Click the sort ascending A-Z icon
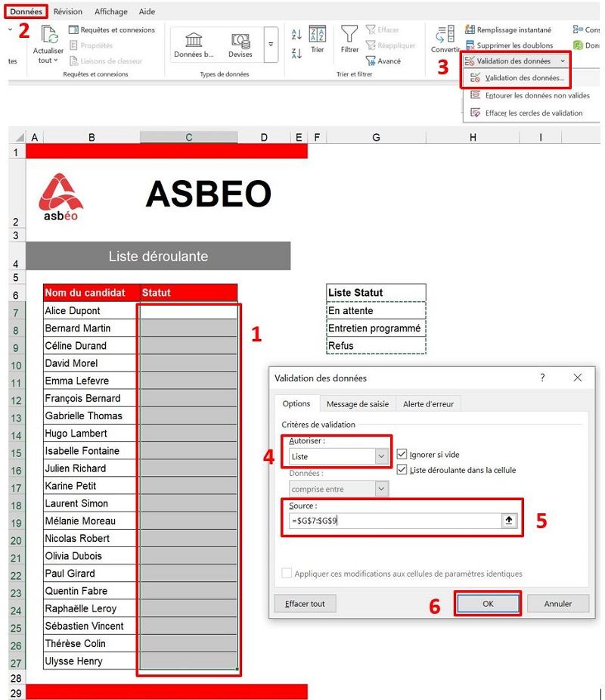 click(x=296, y=33)
